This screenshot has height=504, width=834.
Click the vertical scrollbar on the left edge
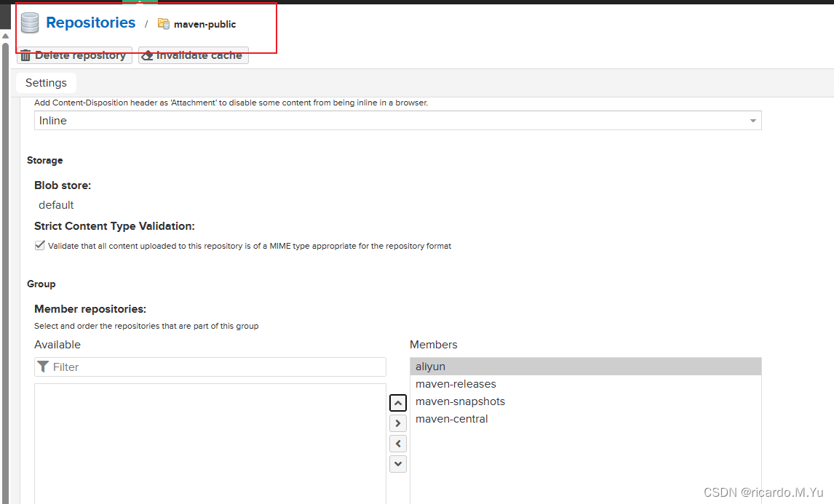click(5, 255)
